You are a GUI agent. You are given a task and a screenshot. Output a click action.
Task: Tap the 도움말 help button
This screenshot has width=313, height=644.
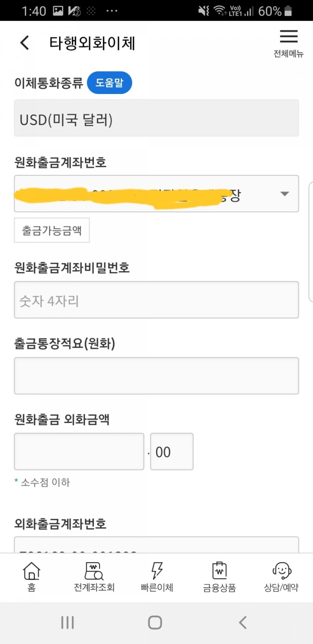[x=109, y=83]
